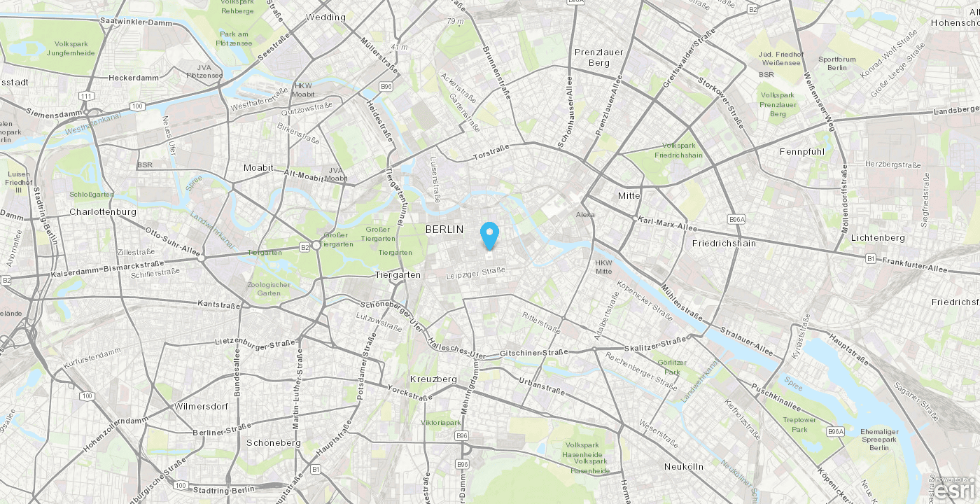This screenshot has width=980, height=504.
Task: Select the Volkspark Friedrichshain label
Action: pyautogui.click(x=682, y=150)
